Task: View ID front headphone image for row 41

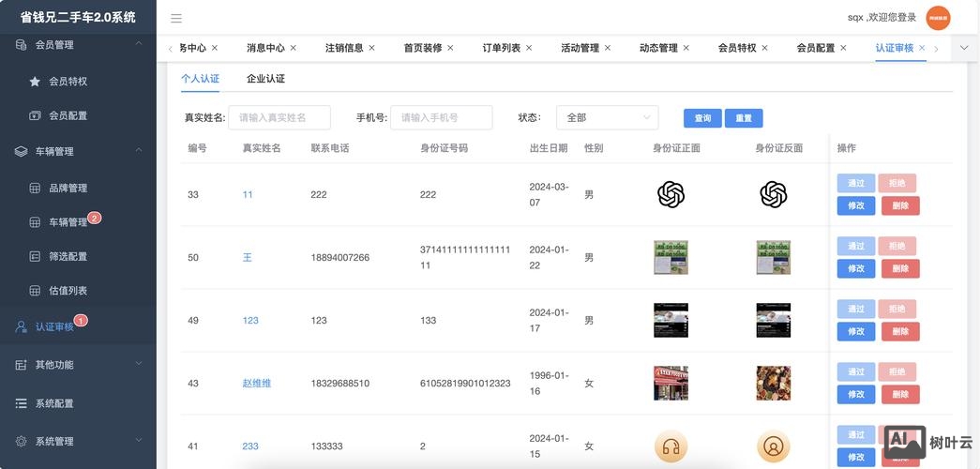Action: coord(671,447)
